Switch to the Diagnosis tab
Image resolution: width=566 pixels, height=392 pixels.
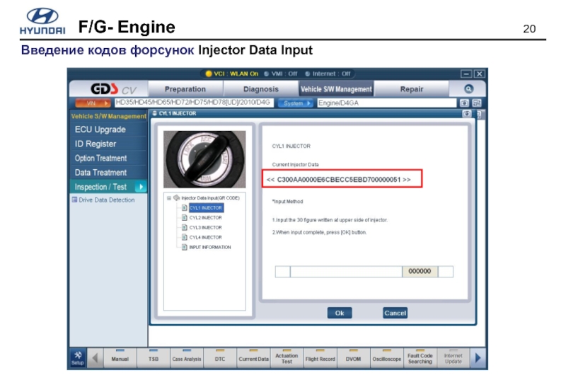pyautogui.click(x=260, y=89)
